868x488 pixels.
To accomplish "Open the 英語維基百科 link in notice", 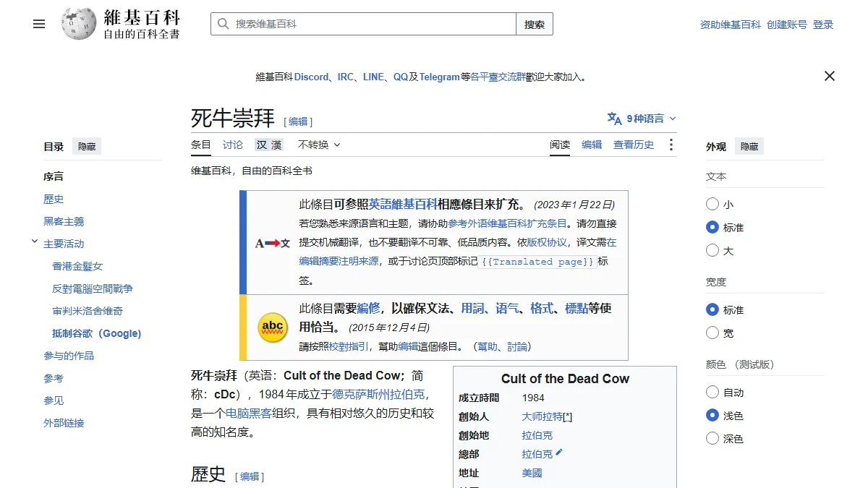I will pos(403,204).
